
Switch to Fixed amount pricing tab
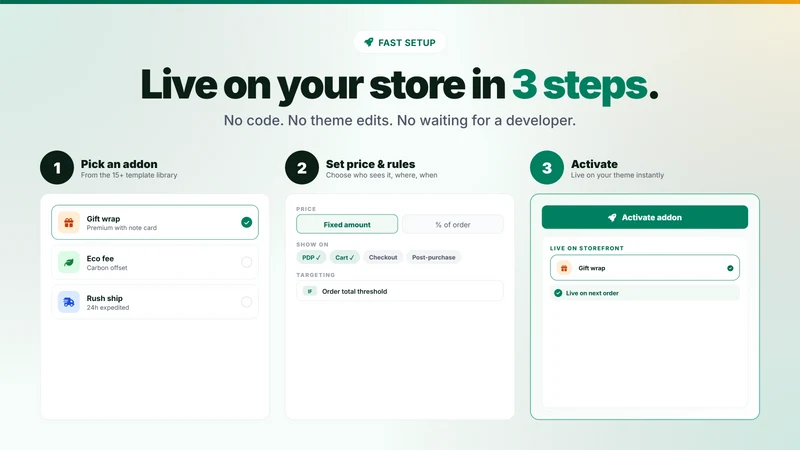tap(347, 224)
